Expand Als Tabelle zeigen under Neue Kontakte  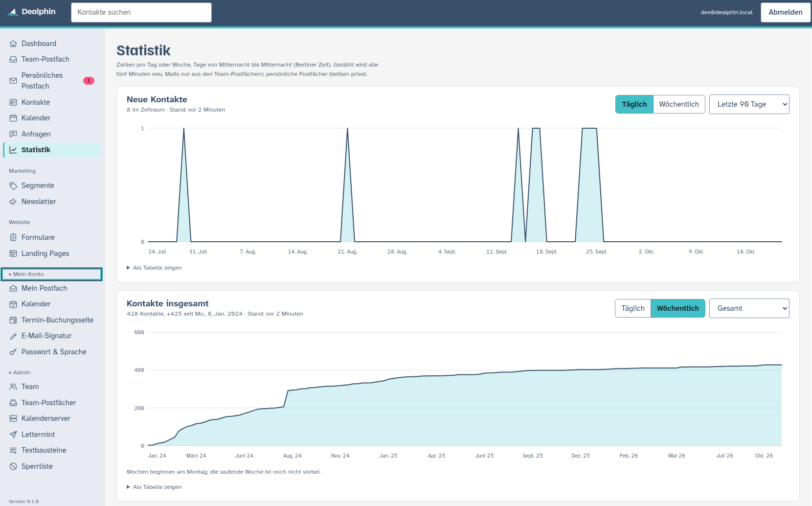point(154,268)
